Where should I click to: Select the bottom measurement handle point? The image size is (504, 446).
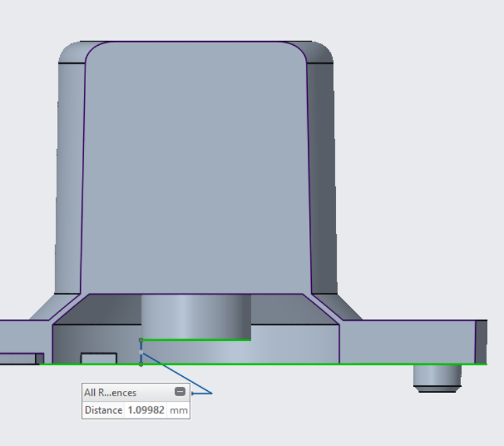pyautogui.click(x=140, y=364)
